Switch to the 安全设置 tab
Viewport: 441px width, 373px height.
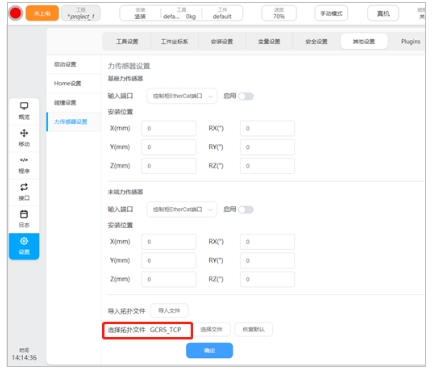click(316, 42)
